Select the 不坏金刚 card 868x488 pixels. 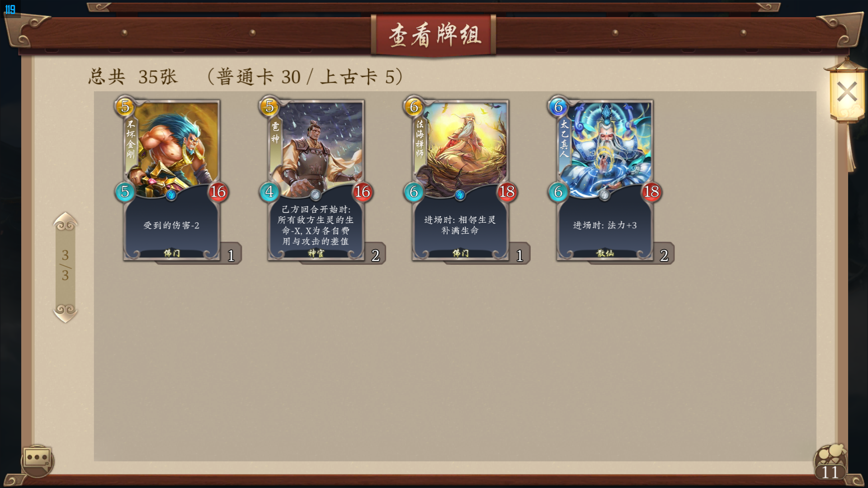pos(171,180)
